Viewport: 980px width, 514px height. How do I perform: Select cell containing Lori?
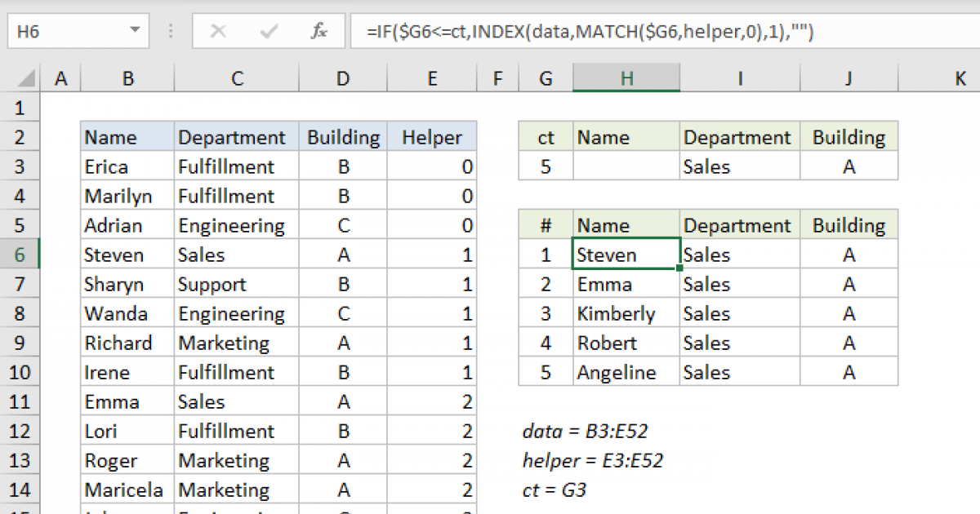(x=127, y=431)
